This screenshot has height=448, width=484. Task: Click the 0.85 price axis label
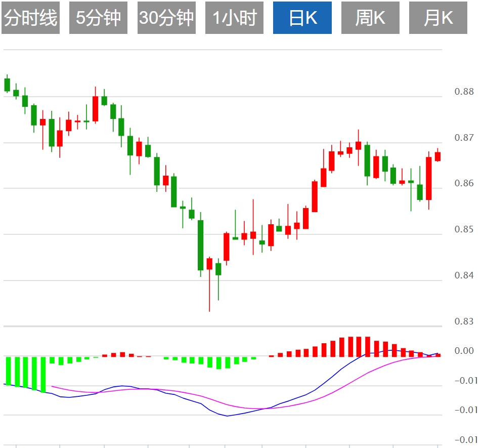(464, 229)
